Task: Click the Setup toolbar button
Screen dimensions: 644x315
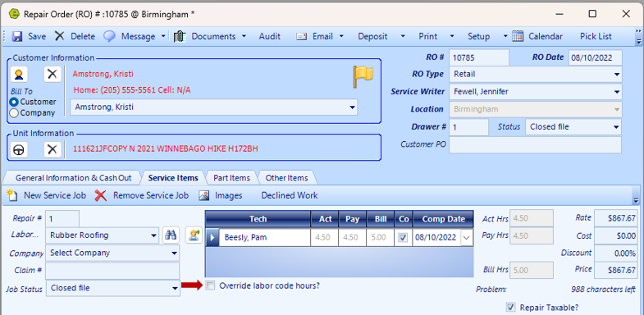Action: (x=478, y=36)
